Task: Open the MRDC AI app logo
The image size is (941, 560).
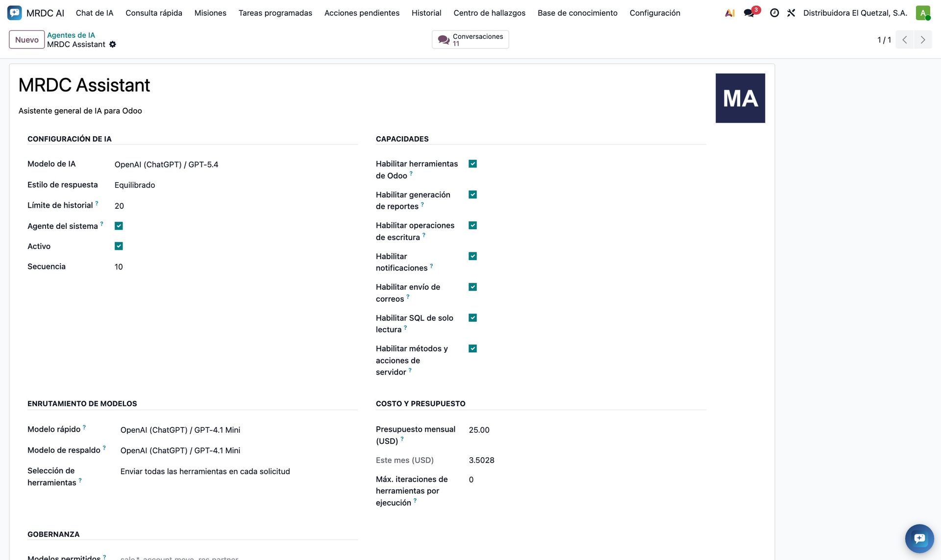Action: [x=15, y=13]
